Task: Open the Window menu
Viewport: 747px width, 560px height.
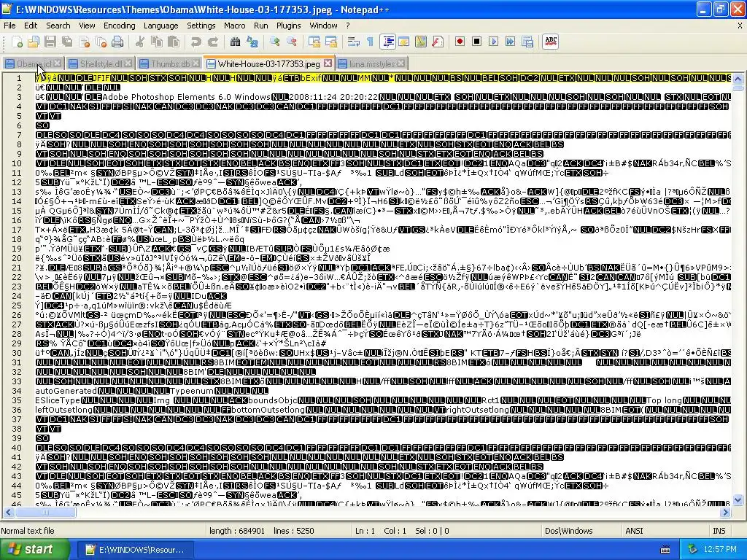Action: pyautogui.click(x=323, y=26)
